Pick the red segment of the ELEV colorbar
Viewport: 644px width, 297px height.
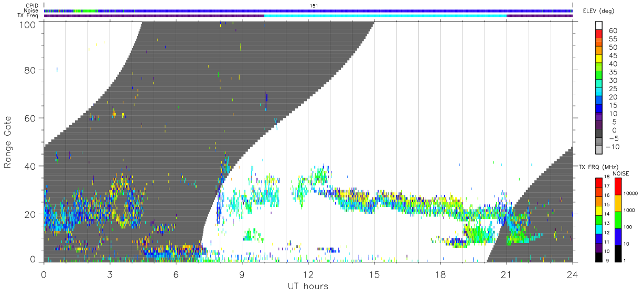pos(600,34)
